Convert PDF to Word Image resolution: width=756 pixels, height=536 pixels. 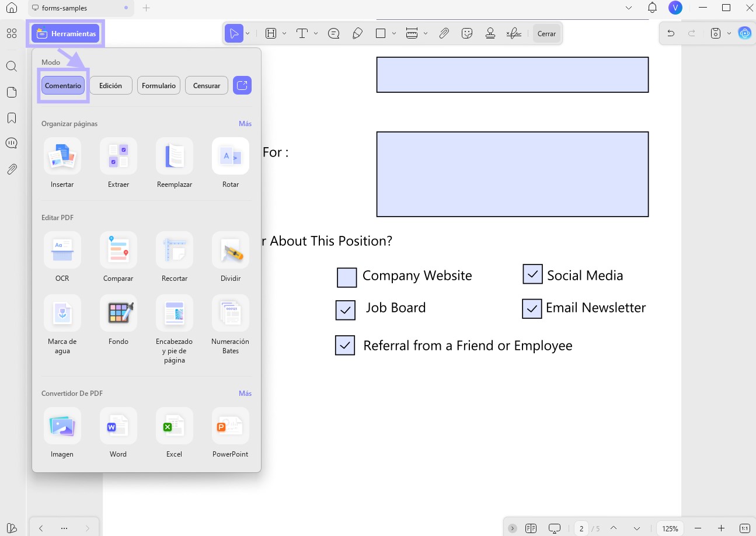point(119,426)
